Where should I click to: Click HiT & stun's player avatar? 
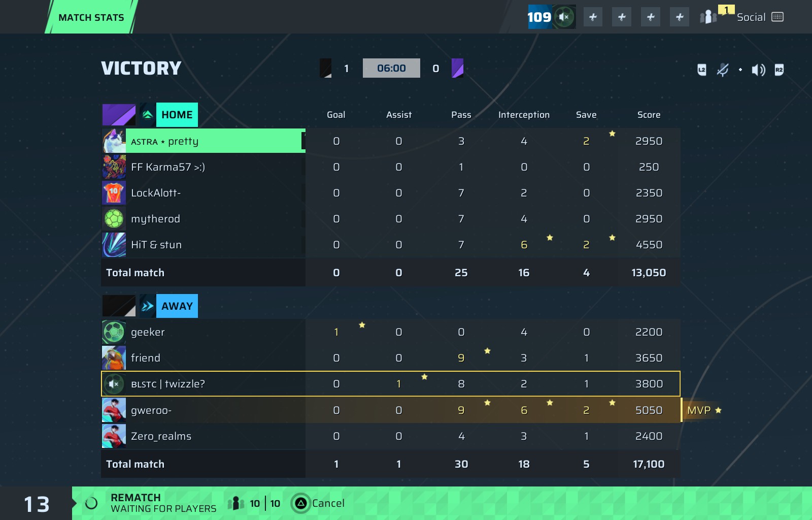[x=114, y=245]
